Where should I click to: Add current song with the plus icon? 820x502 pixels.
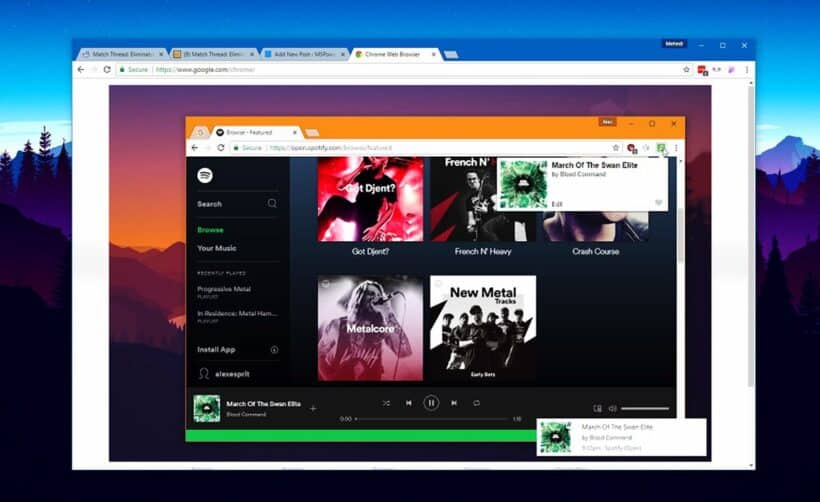click(313, 408)
